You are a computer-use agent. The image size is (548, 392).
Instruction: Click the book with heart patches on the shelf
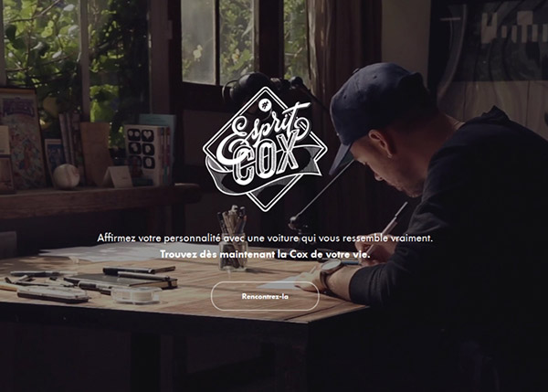click(x=146, y=155)
